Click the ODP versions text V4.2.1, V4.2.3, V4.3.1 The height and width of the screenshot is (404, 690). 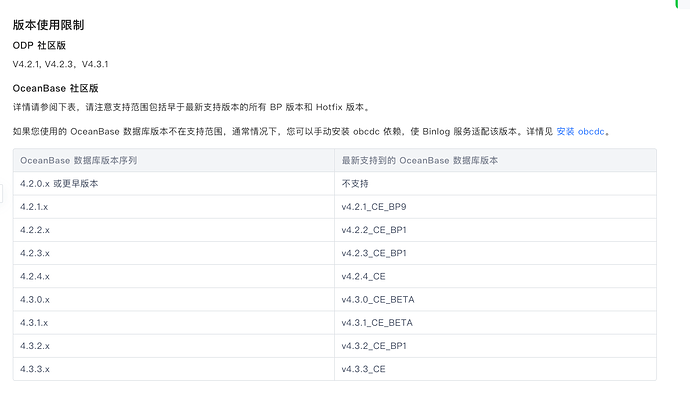(68, 65)
